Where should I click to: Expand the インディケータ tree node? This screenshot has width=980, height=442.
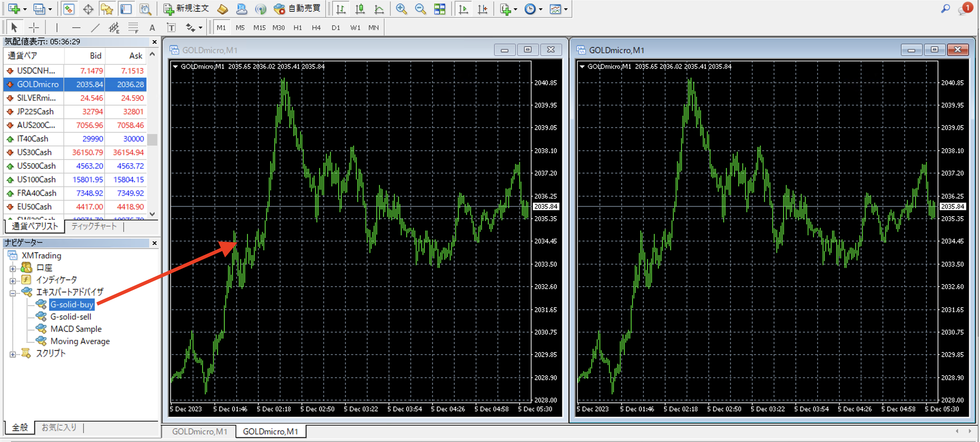(x=13, y=281)
